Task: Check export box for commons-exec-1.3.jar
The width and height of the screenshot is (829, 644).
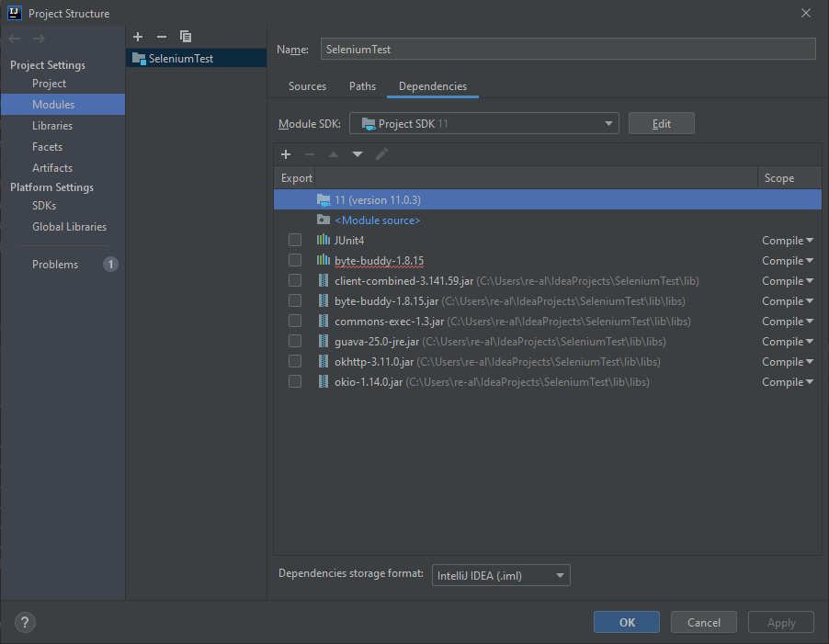Action: pos(295,321)
